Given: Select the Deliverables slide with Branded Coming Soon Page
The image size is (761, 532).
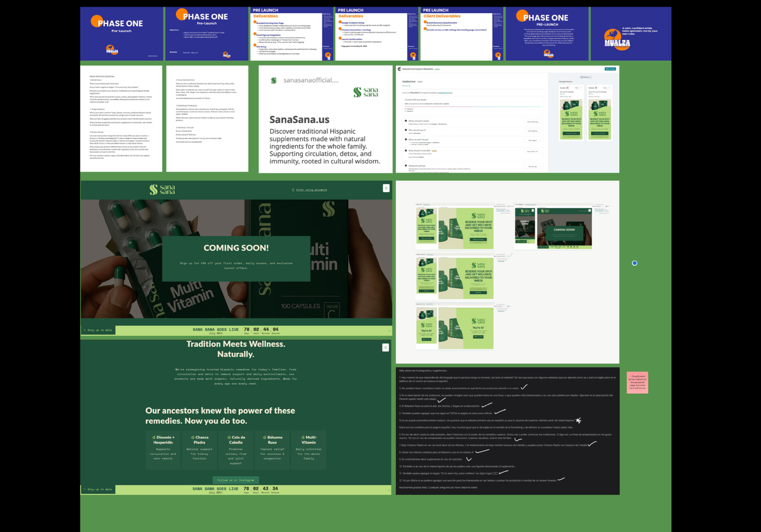Looking at the screenshot, I should (x=292, y=34).
